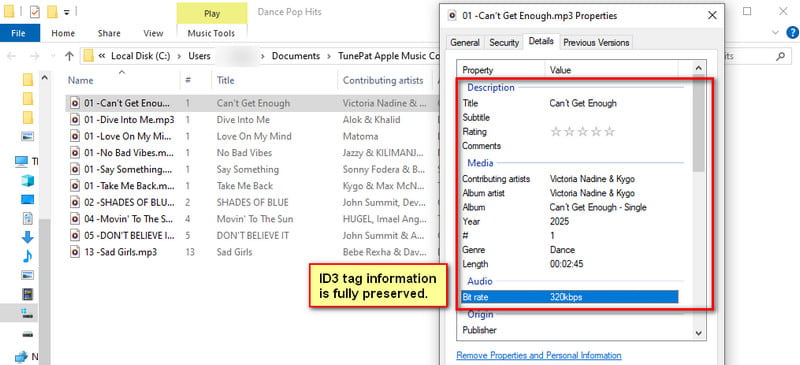Switch to View ribbon tab
The height and width of the screenshot is (365, 800).
tap(153, 33)
